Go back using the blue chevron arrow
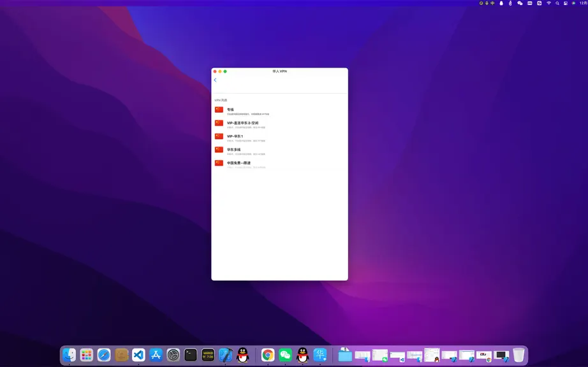 click(x=215, y=80)
